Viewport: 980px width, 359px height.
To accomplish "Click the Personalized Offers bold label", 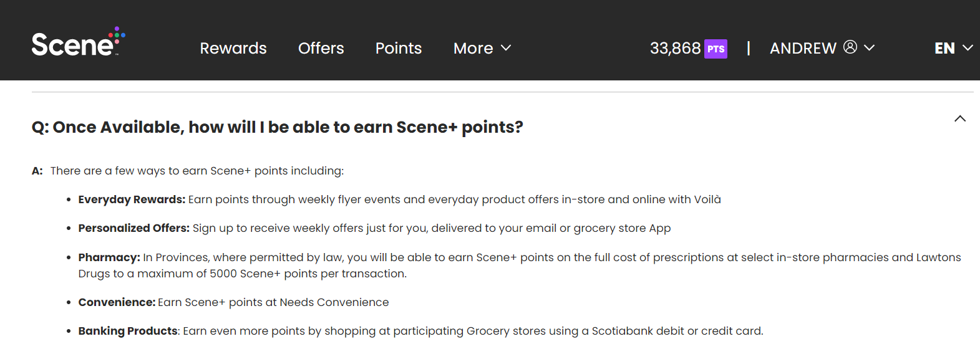I will pos(134,228).
